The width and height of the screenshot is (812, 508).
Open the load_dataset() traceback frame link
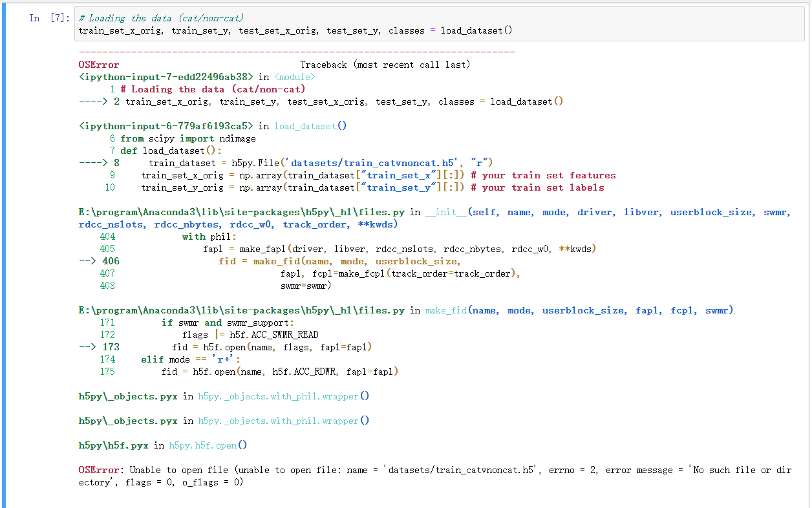click(x=304, y=125)
